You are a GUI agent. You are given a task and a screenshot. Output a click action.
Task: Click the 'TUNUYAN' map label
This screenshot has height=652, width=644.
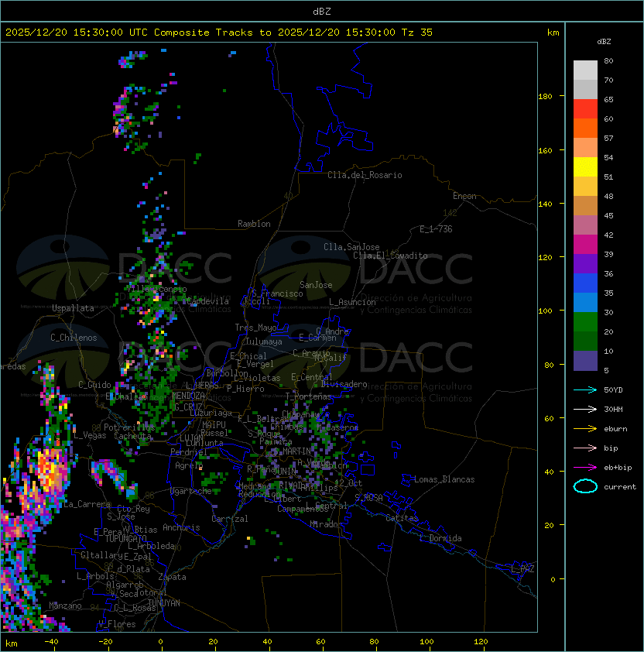pyautogui.click(x=164, y=603)
